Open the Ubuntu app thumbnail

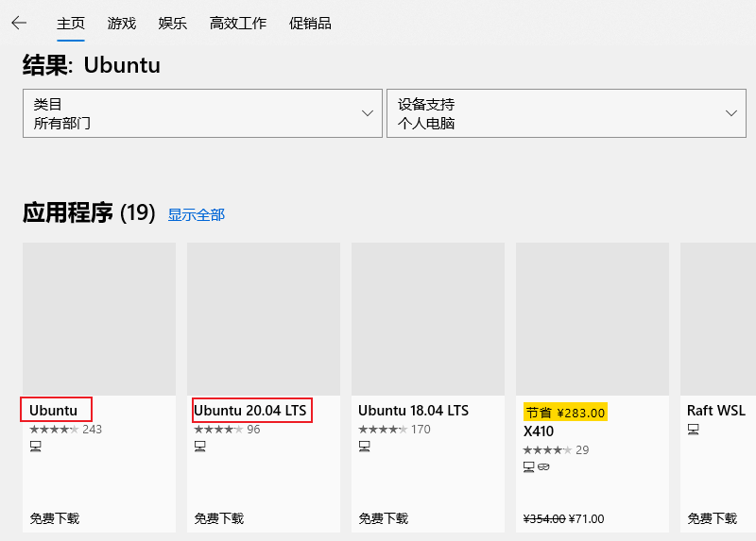(x=99, y=319)
